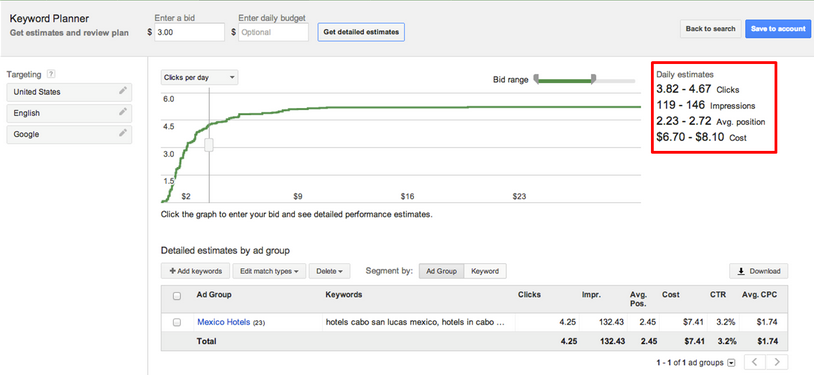Click the Total row label

[206, 341]
